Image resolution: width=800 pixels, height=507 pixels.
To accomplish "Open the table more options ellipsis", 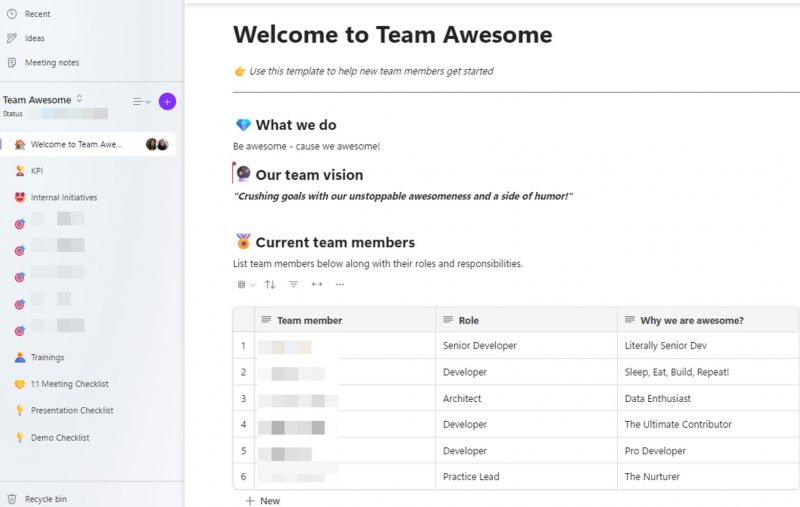I will (x=340, y=285).
